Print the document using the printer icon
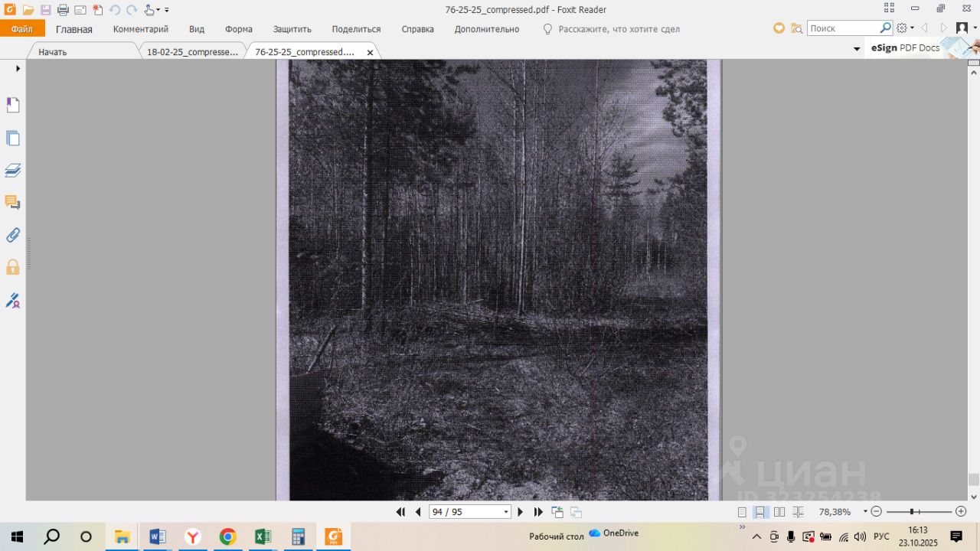This screenshot has height=551, width=980. [x=63, y=10]
